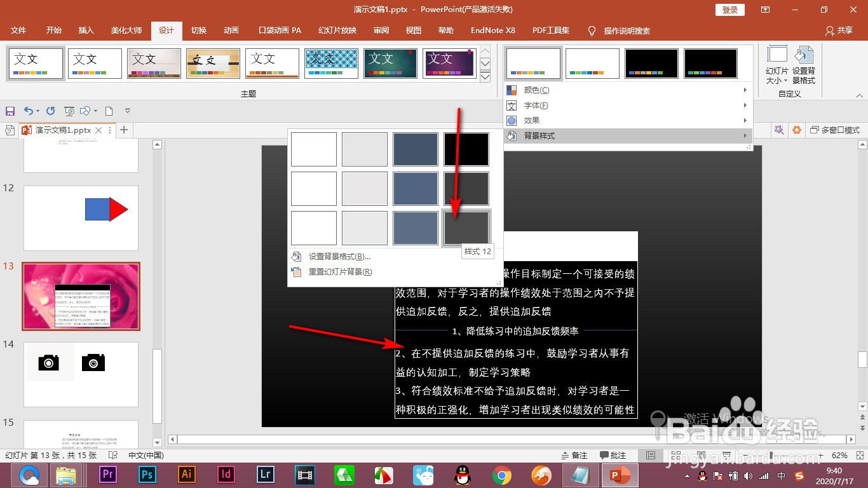
Task: Click the 操作说明搜索 search box
Action: coord(619,30)
